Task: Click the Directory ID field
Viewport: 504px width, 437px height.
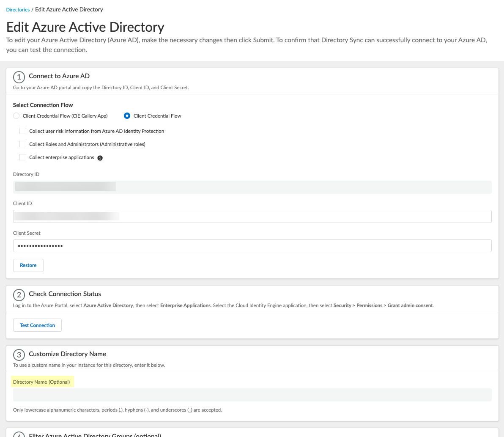Action: coord(252,187)
